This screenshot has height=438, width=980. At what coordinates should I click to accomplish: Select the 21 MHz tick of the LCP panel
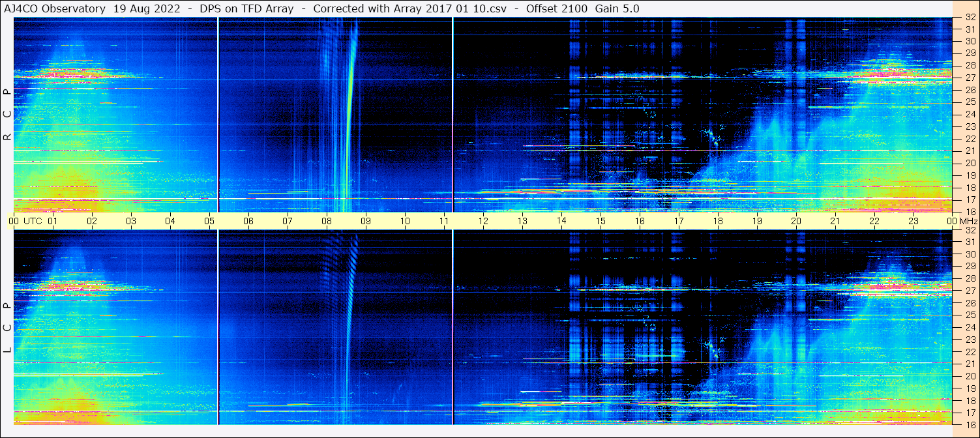(970, 364)
